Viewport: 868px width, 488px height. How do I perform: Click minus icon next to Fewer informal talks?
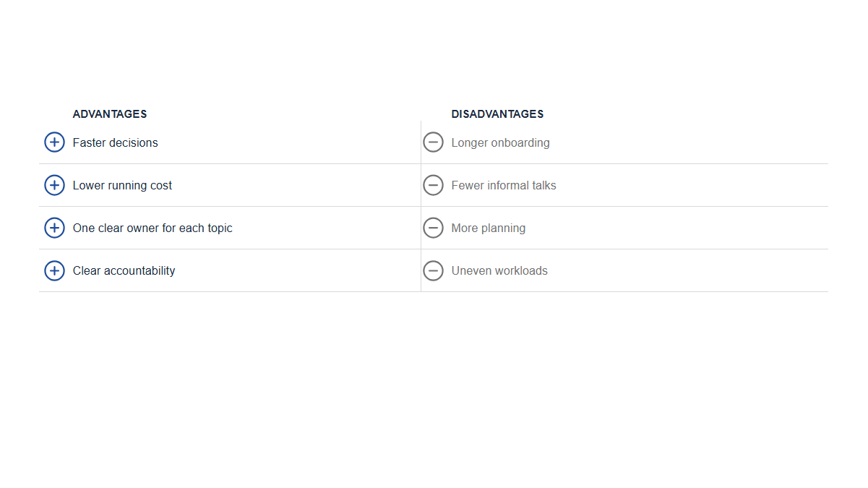[x=433, y=185]
